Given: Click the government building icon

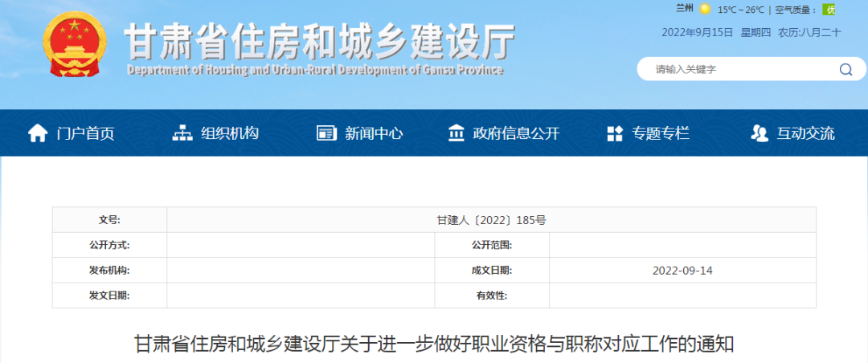Looking at the screenshot, I should [x=456, y=133].
